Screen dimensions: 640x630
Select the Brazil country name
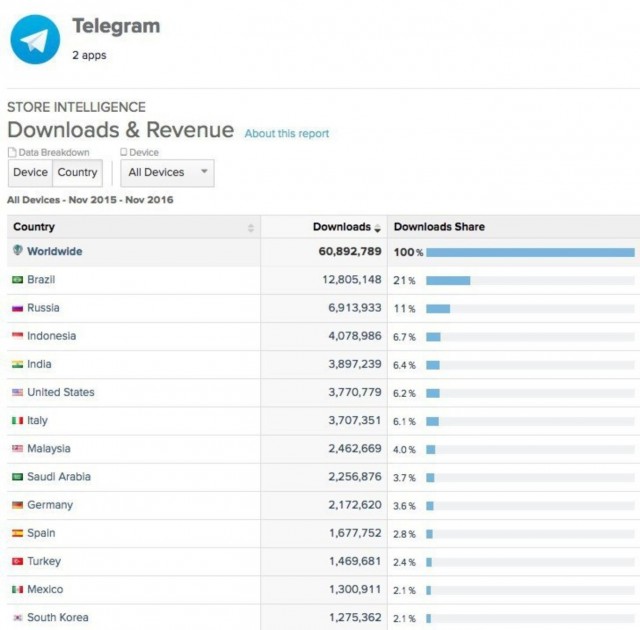(x=41, y=280)
